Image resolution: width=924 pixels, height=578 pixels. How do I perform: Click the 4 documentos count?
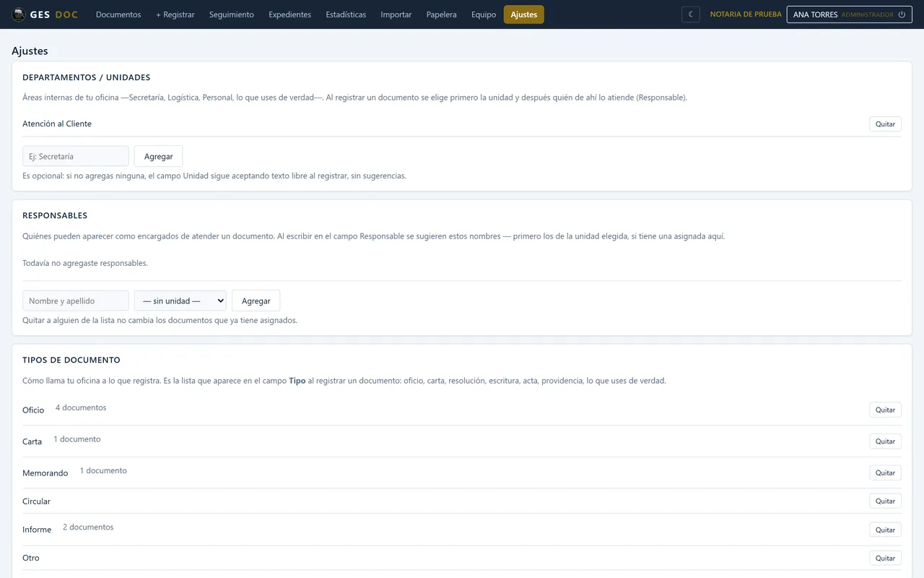pos(81,407)
